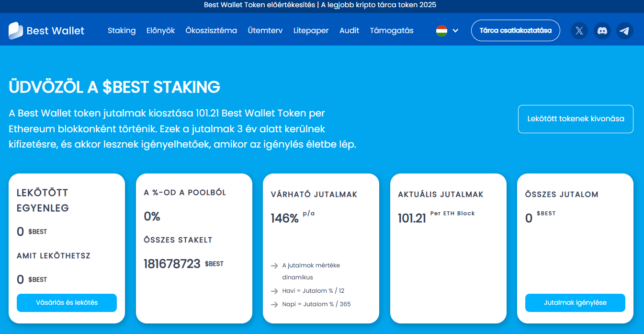Click the ÖSSZES STAKELT label
The image size is (644, 334).
[178, 240]
